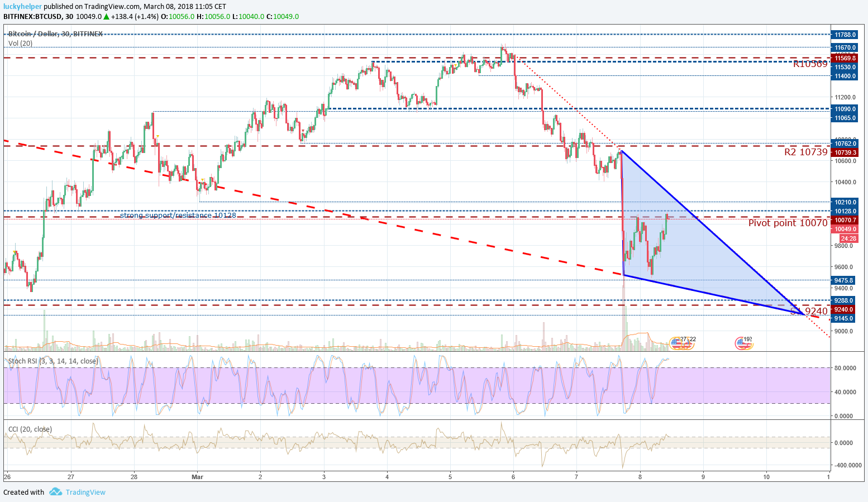
Task: Select the 9475.8 price label
Action: tap(844, 280)
